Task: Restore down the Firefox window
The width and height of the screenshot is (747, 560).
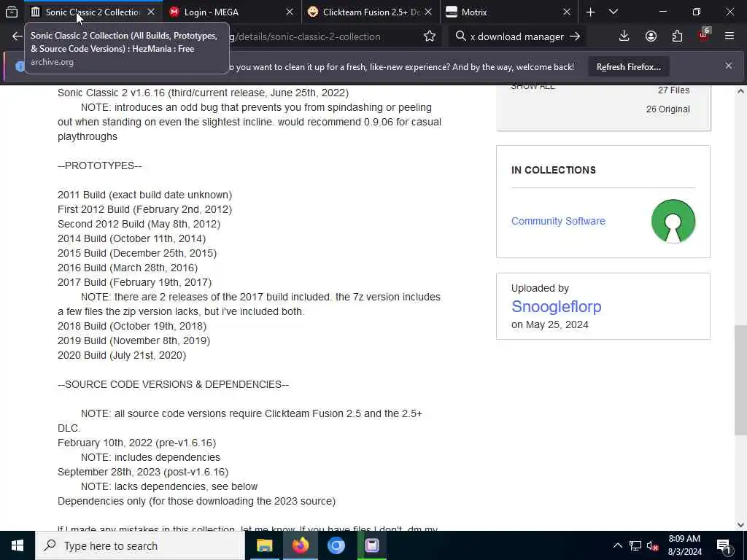Action: [x=697, y=12]
